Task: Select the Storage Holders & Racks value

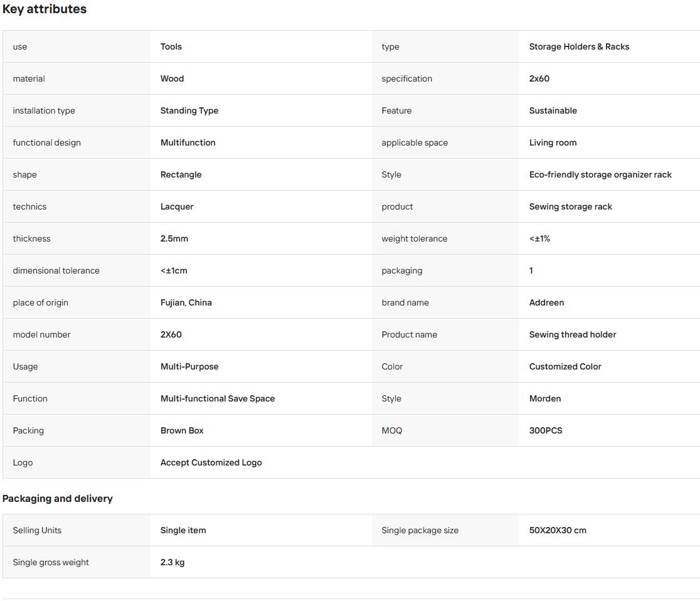Action: [x=579, y=46]
